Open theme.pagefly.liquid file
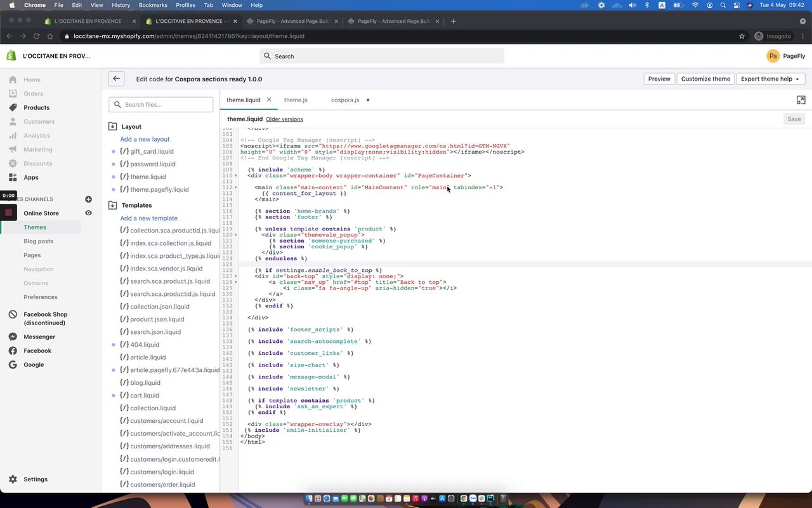Image resolution: width=812 pixels, height=508 pixels. click(159, 189)
